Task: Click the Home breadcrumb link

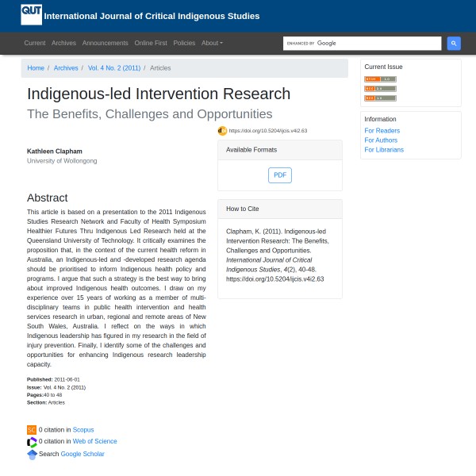Action: 36,68
